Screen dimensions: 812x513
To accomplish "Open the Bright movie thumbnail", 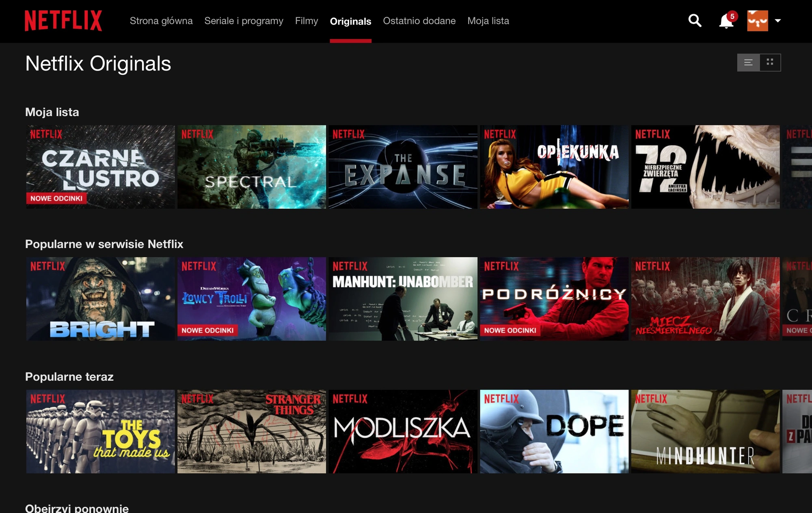I will click(x=100, y=299).
